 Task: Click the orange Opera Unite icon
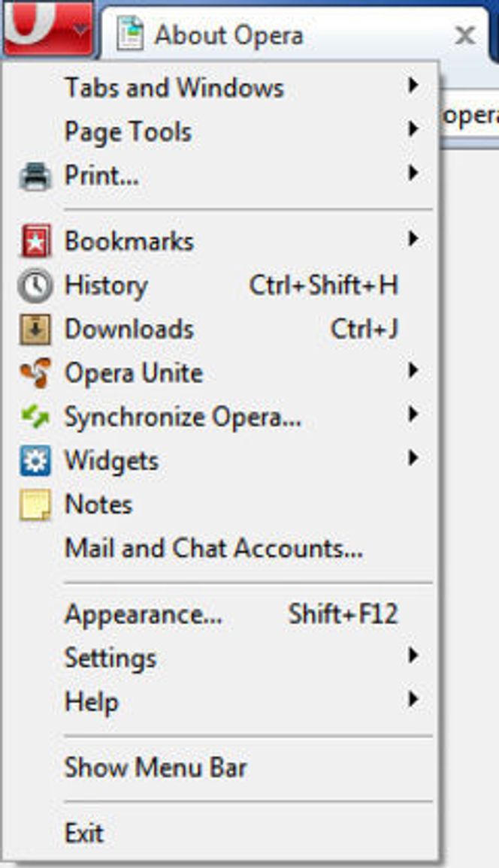click(35, 372)
